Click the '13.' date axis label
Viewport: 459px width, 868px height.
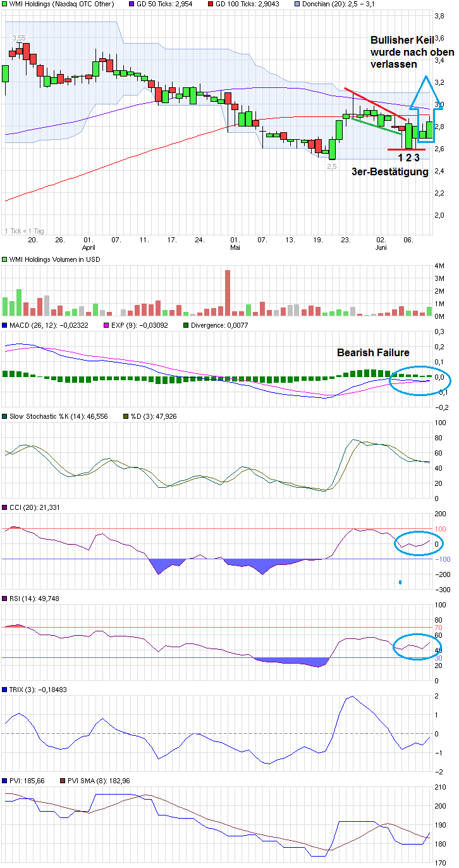290,240
